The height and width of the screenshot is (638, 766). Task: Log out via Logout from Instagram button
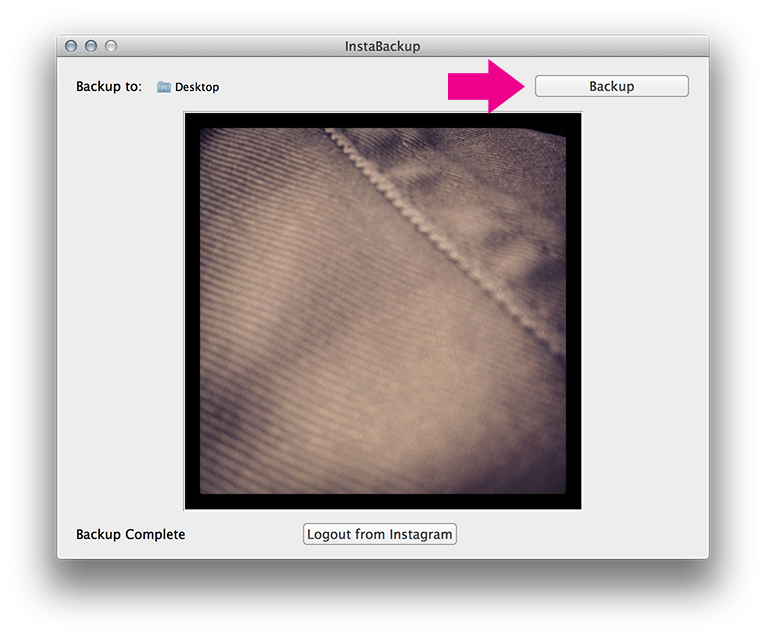tap(380, 534)
